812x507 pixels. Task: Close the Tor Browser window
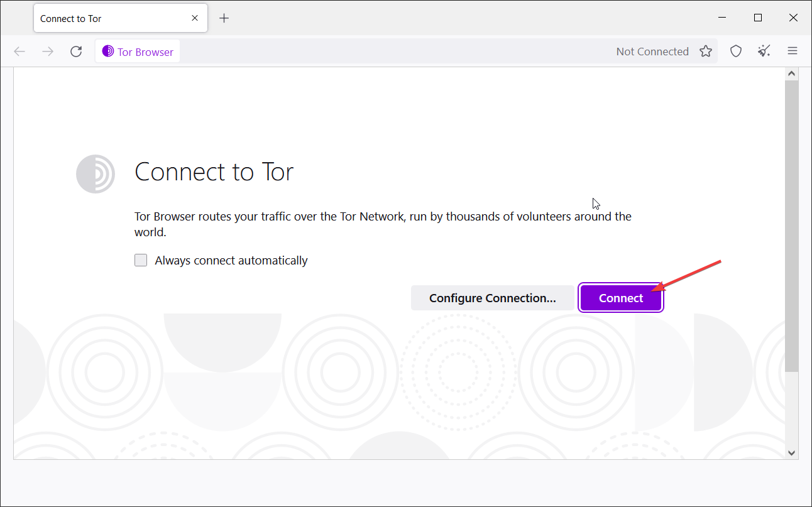point(793,18)
